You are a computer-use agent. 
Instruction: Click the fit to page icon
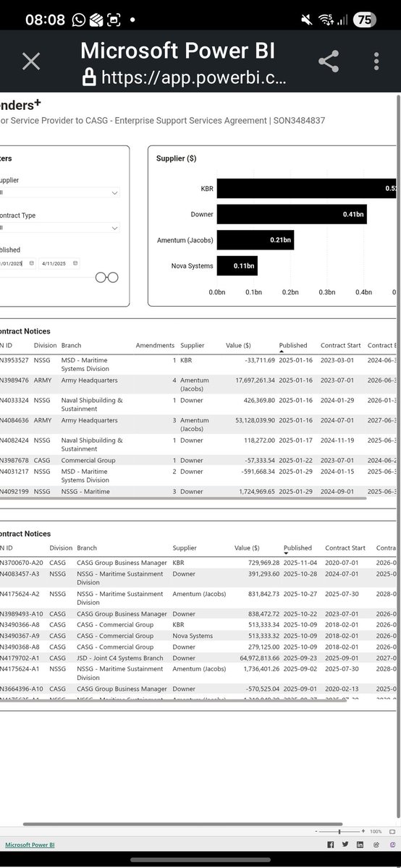click(392, 832)
